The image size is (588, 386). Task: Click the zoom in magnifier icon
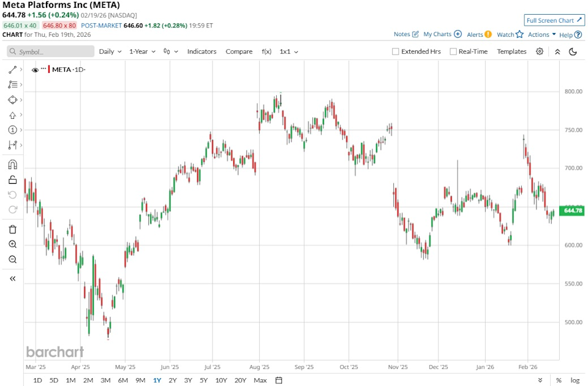(12, 244)
